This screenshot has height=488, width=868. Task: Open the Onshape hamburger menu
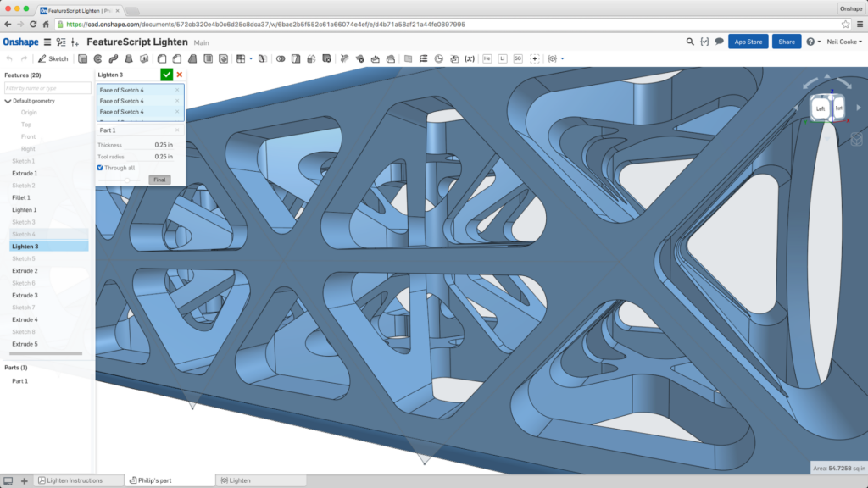pos(47,42)
